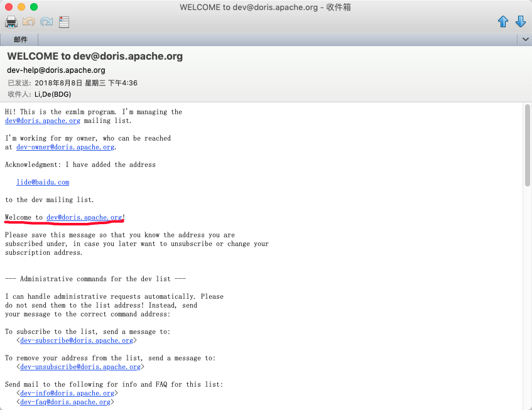Open the underlined Welcome dev@doris.apache.org link
This screenshot has width=532, height=410.
(x=84, y=217)
